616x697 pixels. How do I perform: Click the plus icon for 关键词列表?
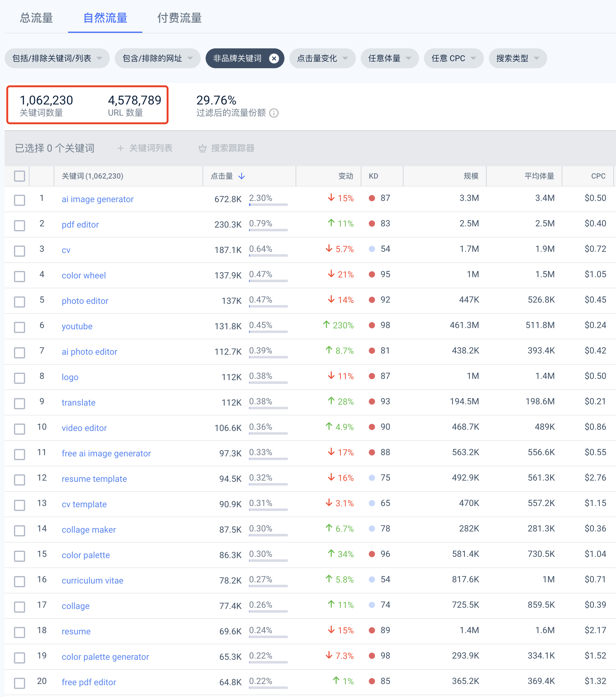[x=120, y=148]
